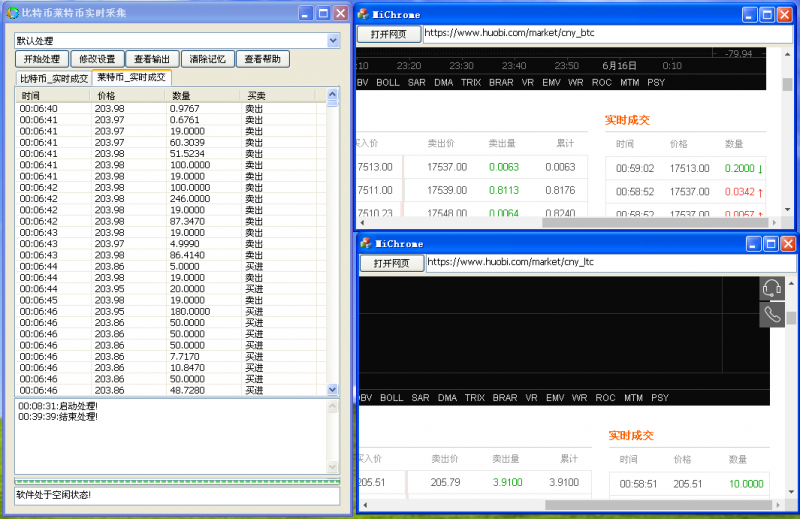Select BRAR indicator in LTC chart
The width and height of the screenshot is (800, 519).
505,398
